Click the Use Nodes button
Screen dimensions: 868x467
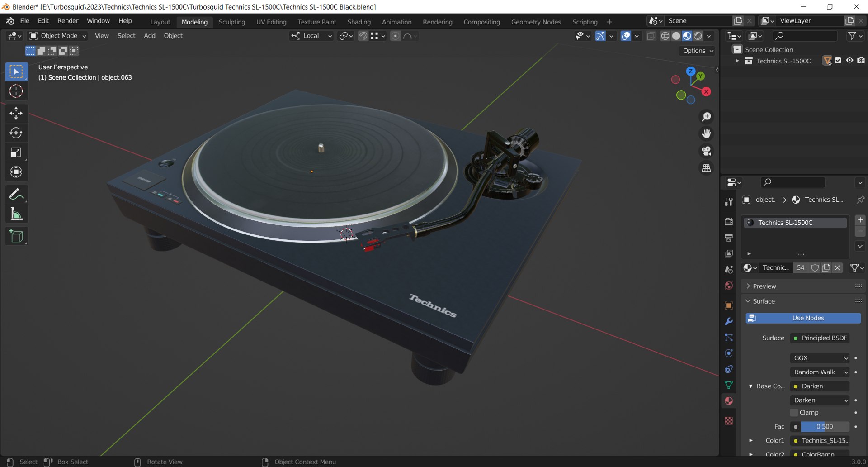pyautogui.click(x=803, y=318)
